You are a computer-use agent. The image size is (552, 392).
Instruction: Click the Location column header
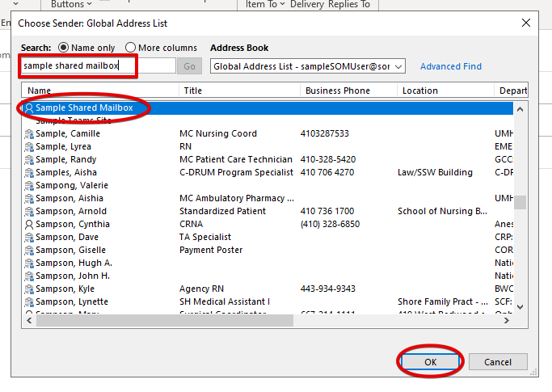(445, 91)
